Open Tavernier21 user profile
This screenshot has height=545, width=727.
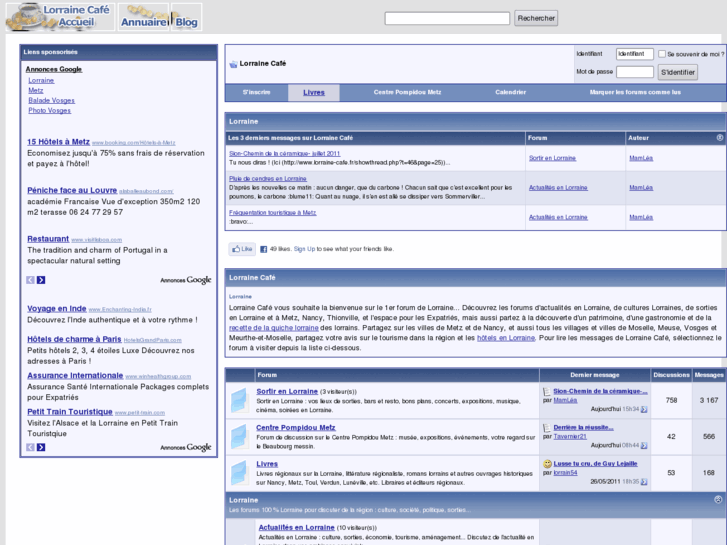[570, 436]
